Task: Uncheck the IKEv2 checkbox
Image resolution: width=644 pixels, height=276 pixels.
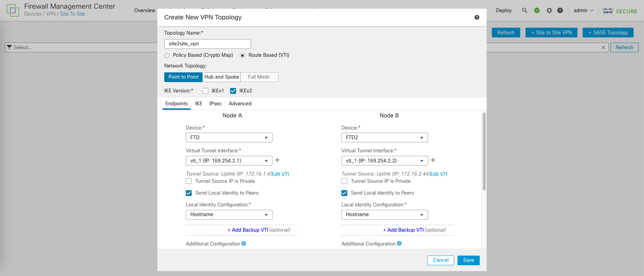Action: tap(233, 91)
